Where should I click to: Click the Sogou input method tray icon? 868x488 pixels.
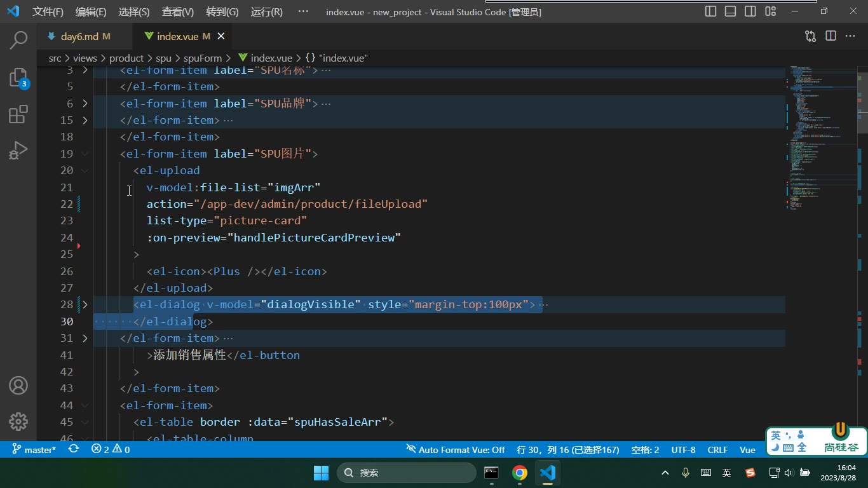click(750, 473)
